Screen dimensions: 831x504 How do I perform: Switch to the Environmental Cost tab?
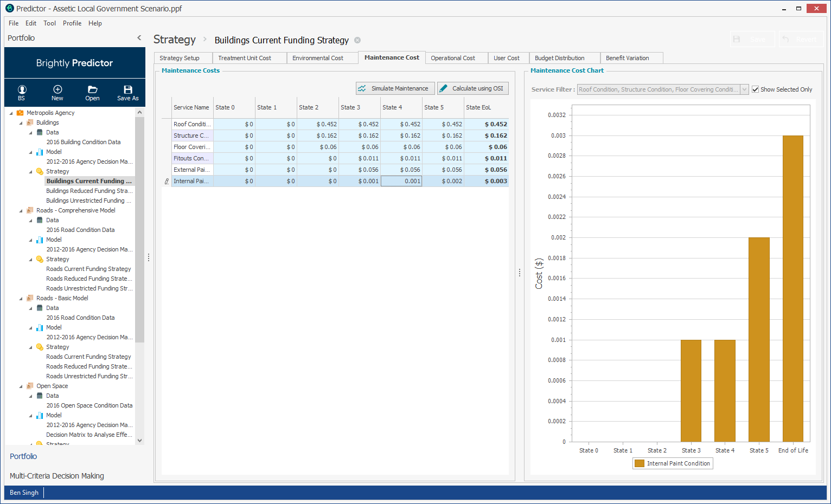pos(322,58)
